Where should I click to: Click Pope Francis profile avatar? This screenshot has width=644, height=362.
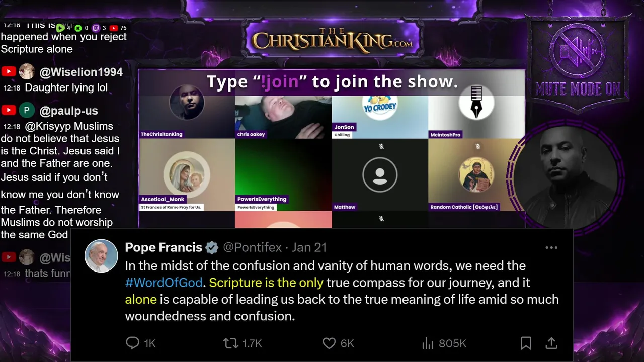click(x=101, y=256)
